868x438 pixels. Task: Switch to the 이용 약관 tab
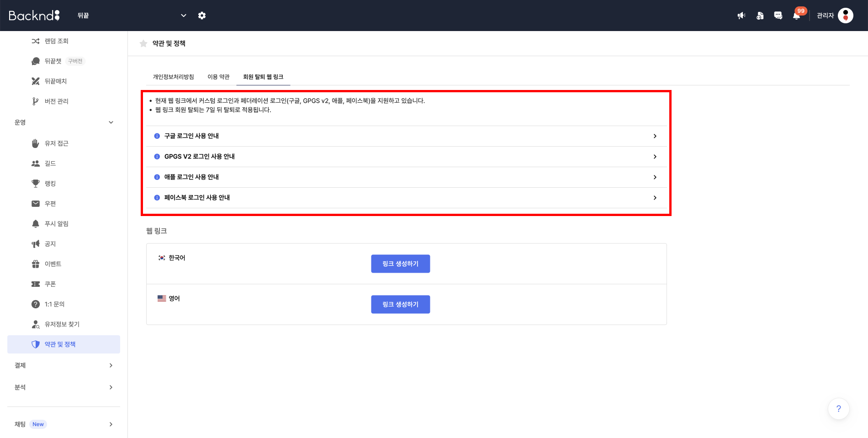click(218, 77)
